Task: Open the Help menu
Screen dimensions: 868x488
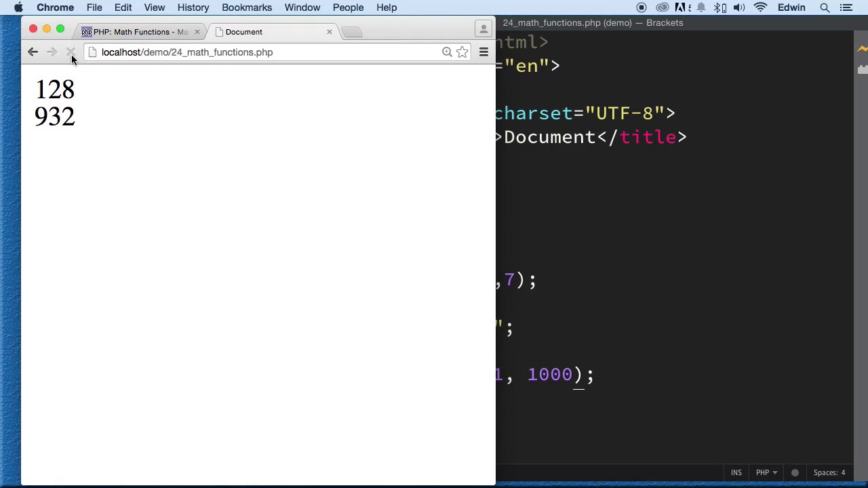Action: [x=387, y=7]
